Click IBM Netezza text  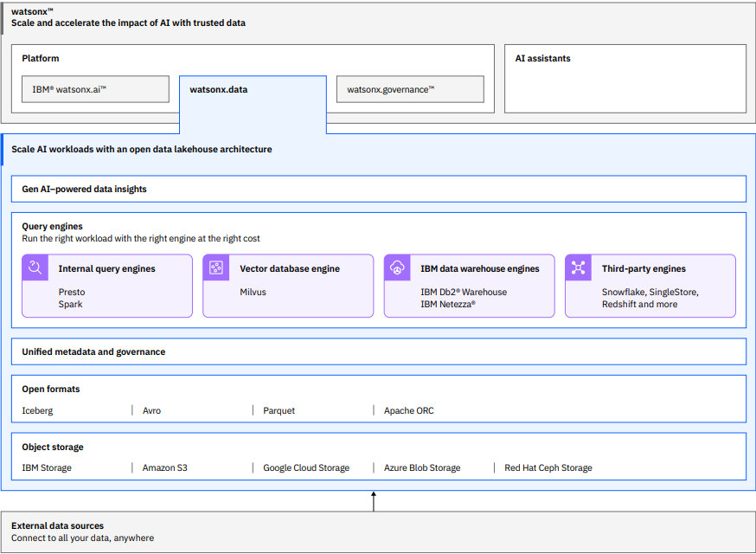pyautogui.click(x=448, y=304)
